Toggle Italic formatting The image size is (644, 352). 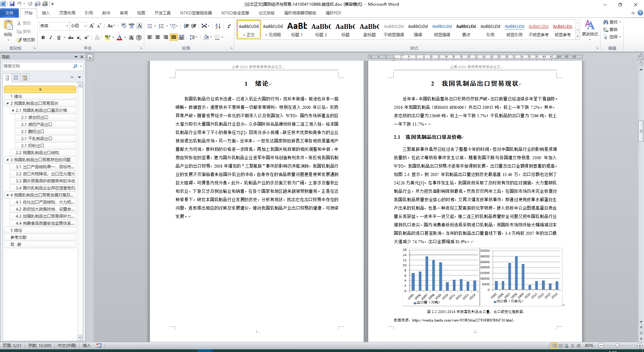pyautogui.click(x=51, y=38)
